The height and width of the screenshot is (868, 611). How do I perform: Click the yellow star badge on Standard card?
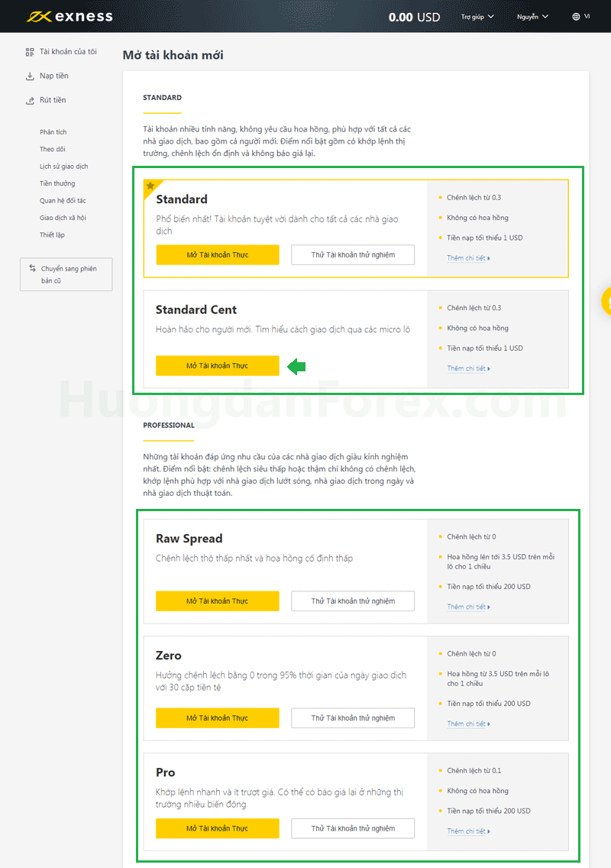coord(150,186)
